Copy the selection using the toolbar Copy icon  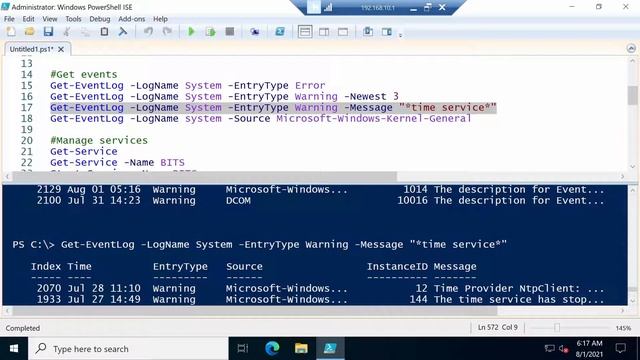click(85, 32)
